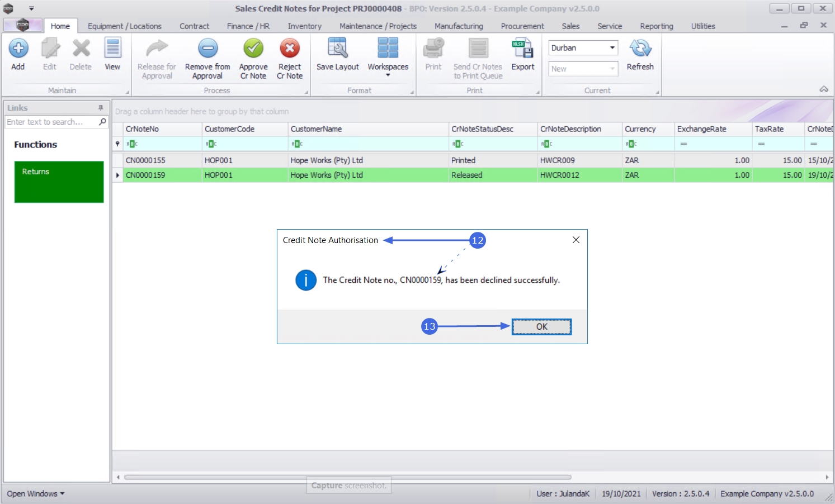Click the Export to Excel icon
Screen dimensions: 835x504
pos(523,49)
